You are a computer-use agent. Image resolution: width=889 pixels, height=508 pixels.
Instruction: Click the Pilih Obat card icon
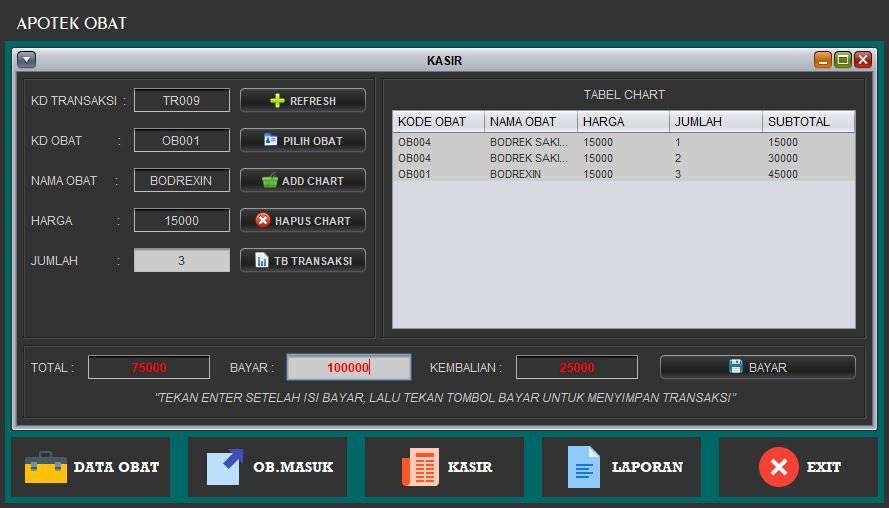(270, 141)
